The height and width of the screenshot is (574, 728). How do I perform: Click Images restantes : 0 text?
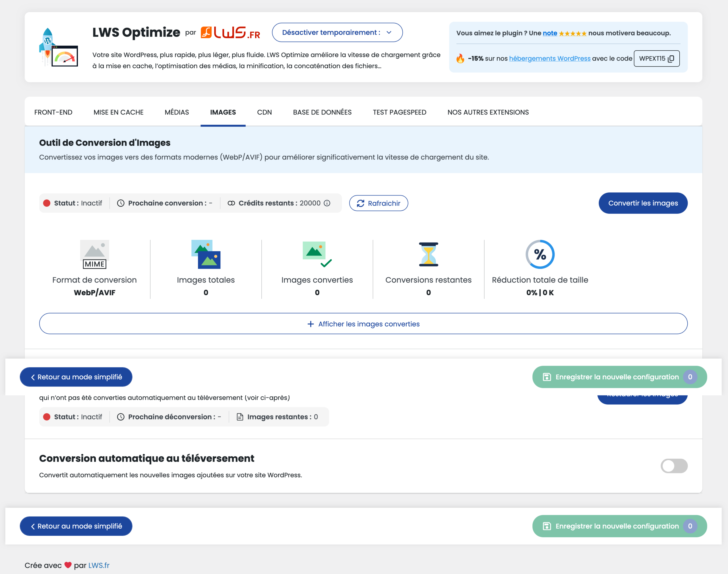coord(282,417)
